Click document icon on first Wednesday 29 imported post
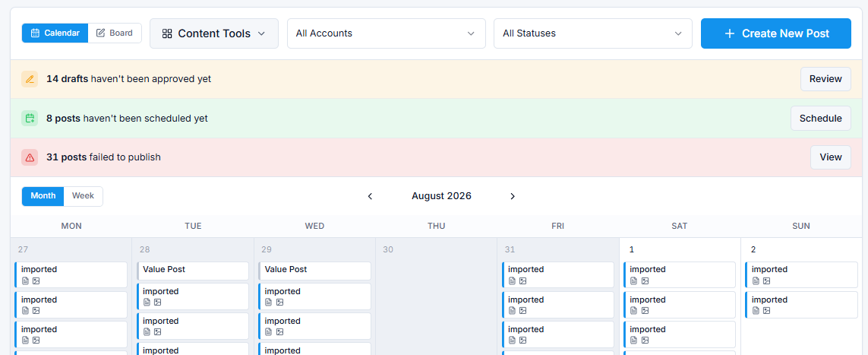Image resolution: width=868 pixels, height=355 pixels. click(269, 303)
